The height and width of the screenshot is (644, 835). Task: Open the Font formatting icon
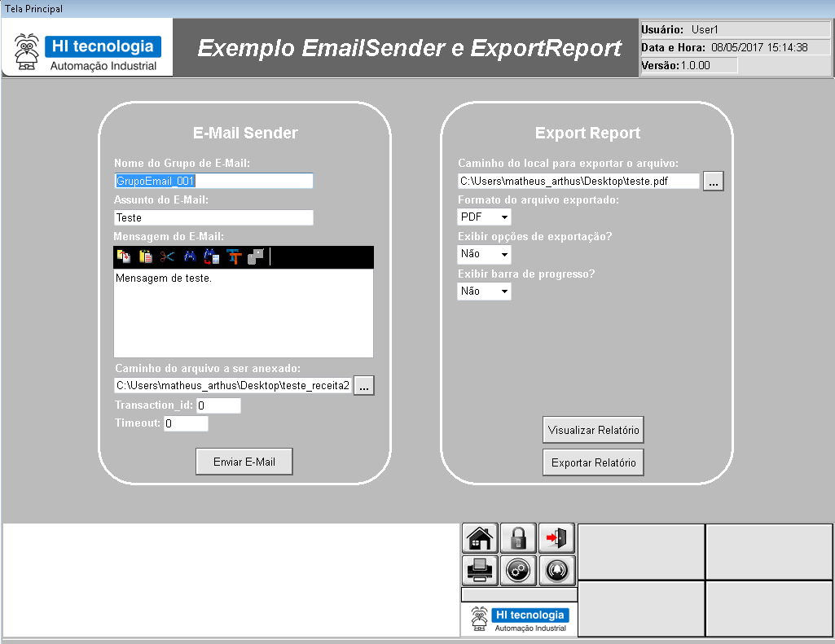(234, 256)
